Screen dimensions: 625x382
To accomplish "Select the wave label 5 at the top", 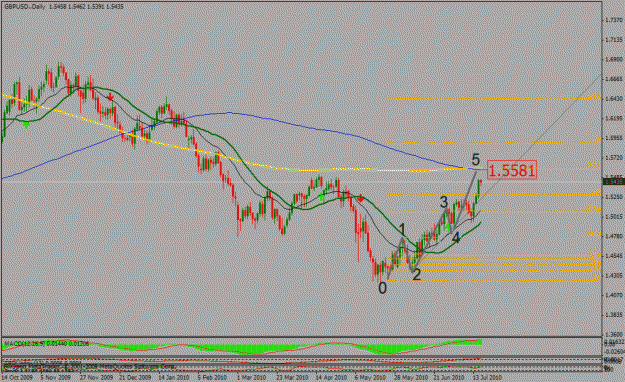I will (476, 160).
